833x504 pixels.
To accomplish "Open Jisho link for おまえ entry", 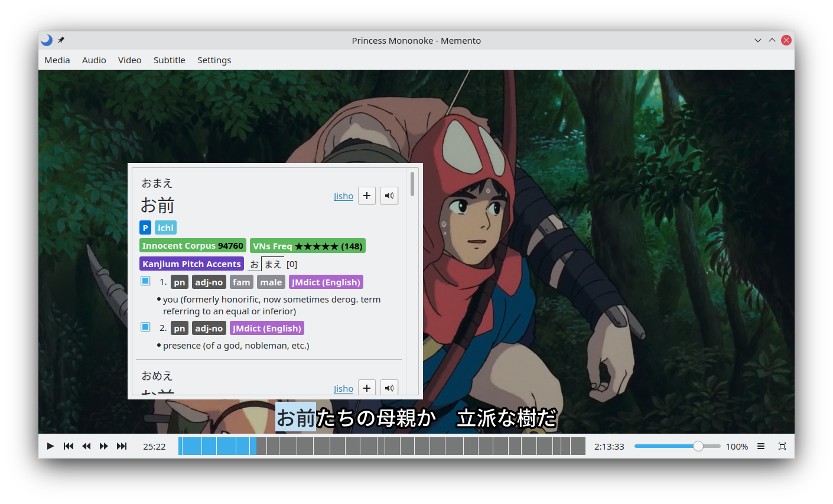I will point(343,196).
